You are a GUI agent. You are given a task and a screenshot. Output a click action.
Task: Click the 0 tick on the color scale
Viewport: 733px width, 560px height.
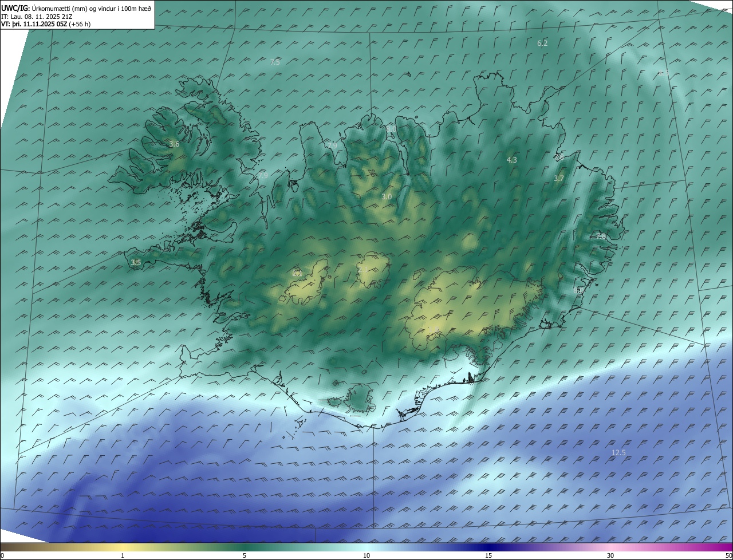click(x=2, y=556)
